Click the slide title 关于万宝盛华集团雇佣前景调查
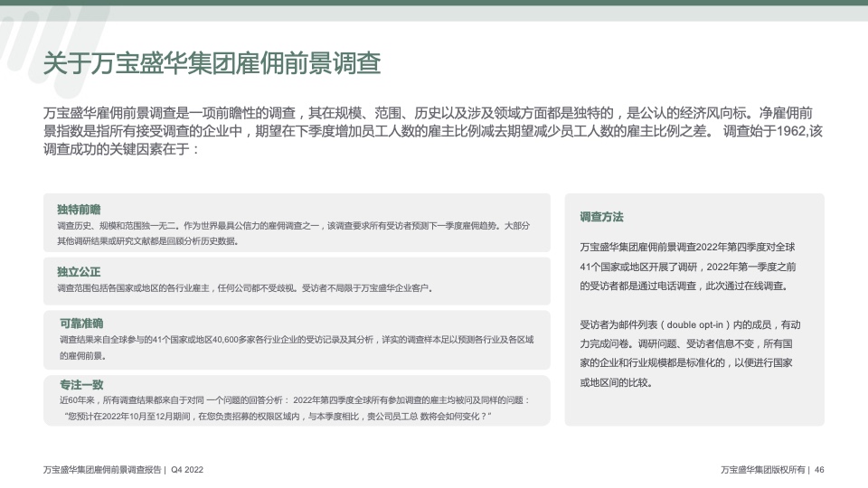The image size is (868, 488). coord(212,64)
